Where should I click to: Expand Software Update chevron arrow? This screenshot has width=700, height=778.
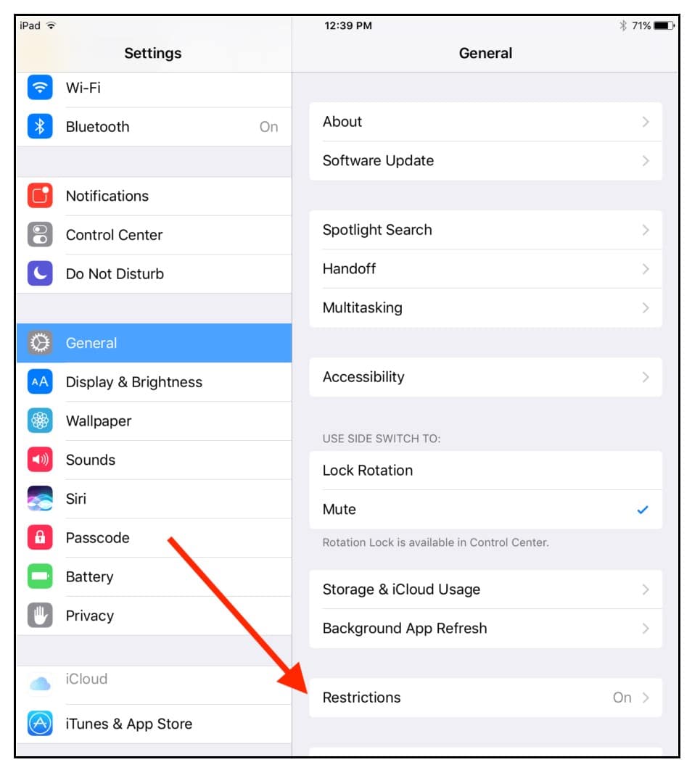646,161
